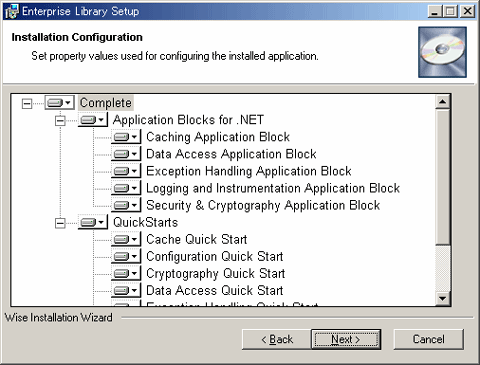Viewport: 480px width, 365px height.
Task: Minimize the setup window
Action: (x=434, y=12)
